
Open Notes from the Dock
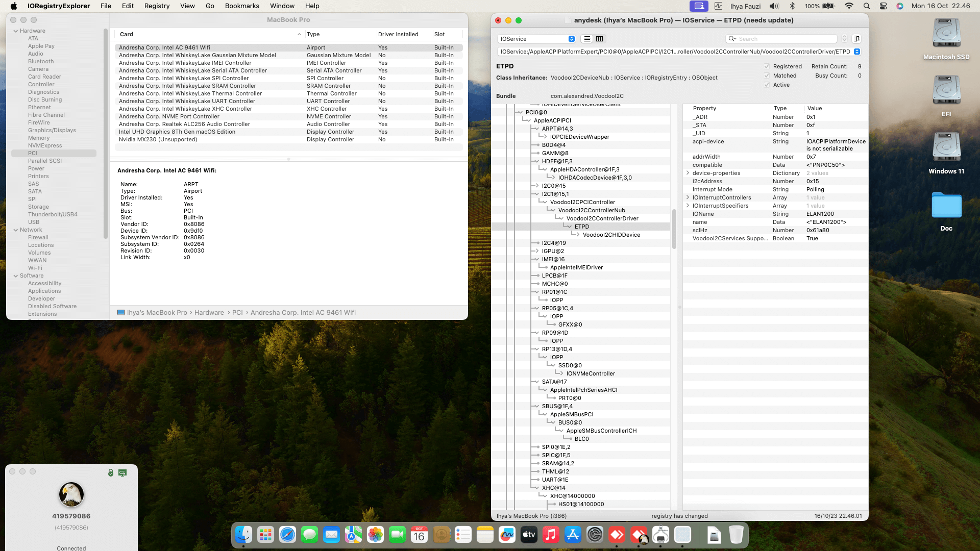pyautogui.click(x=485, y=535)
